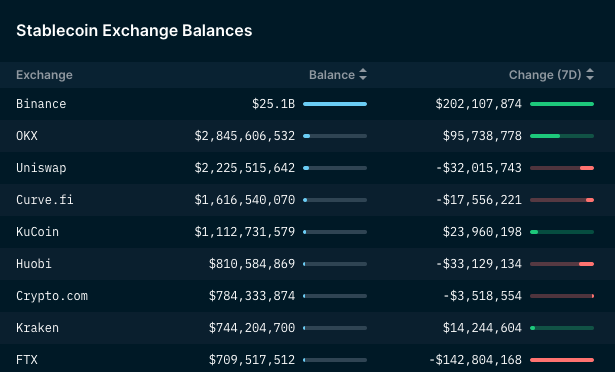Open the OKX exchange entry
Screen dimensions: 615x372
point(27,136)
